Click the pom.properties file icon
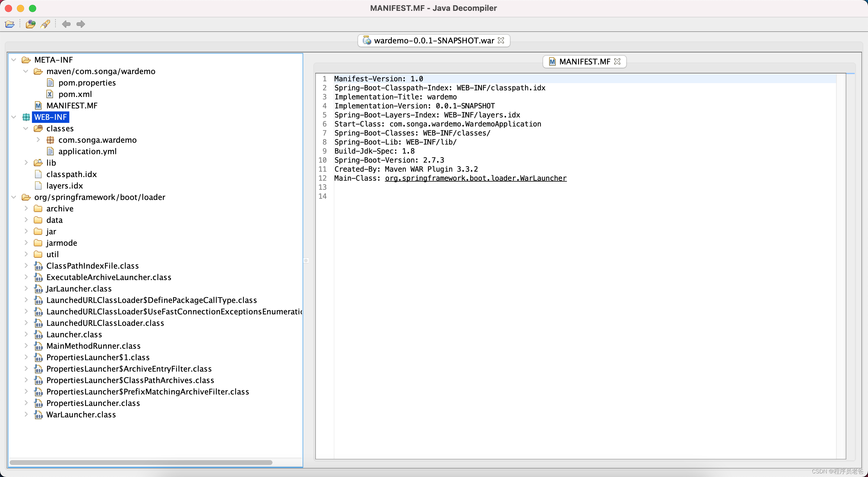The image size is (868, 477). tap(50, 83)
